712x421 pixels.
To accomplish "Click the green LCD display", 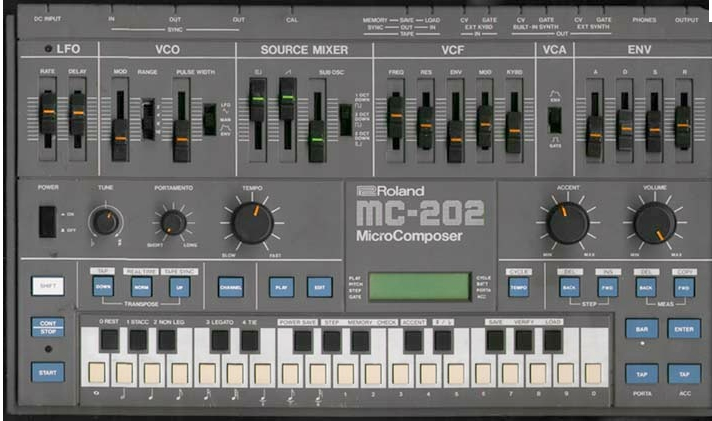I will pyautogui.click(x=420, y=287).
